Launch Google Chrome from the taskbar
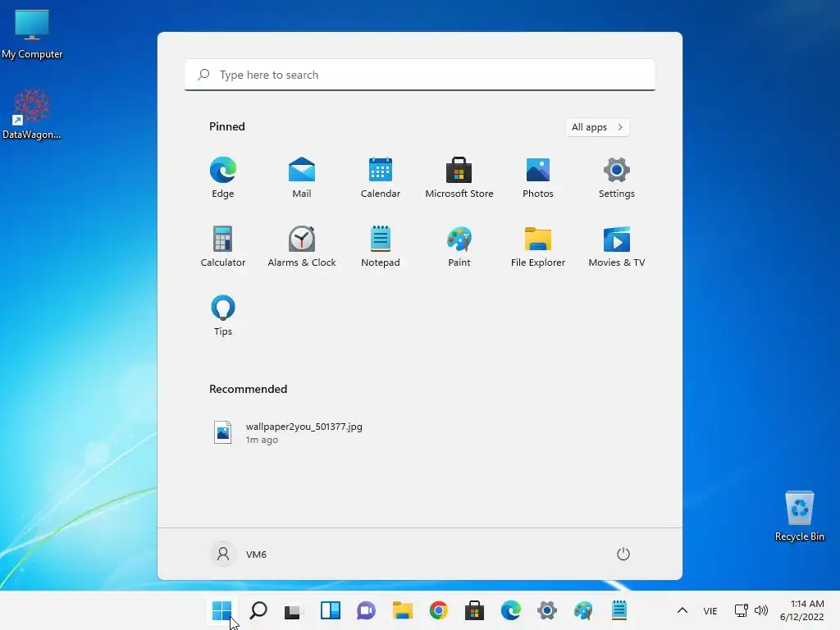The width and height of the screenshot is (840, 630). pyautogui.click(x=438, y=610)
